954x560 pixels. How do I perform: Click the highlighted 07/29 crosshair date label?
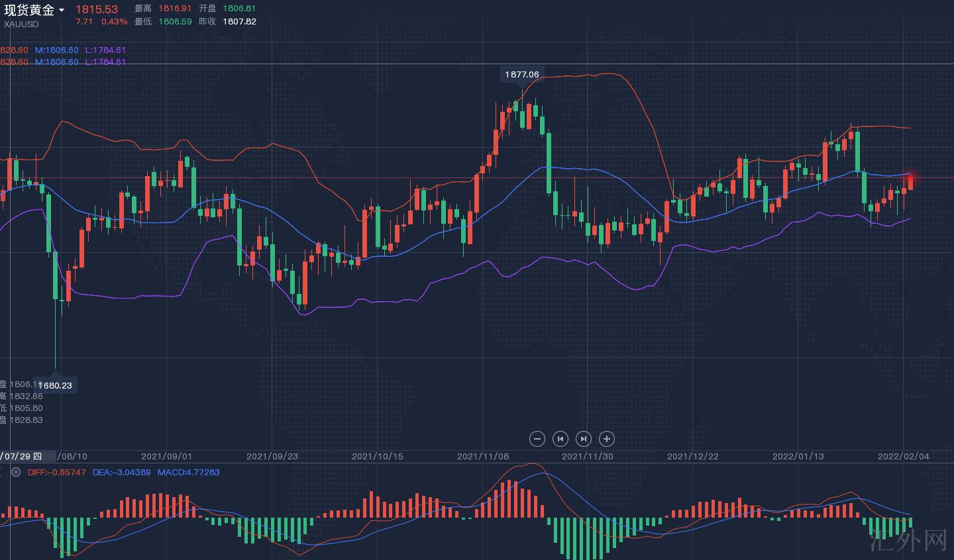21,456
